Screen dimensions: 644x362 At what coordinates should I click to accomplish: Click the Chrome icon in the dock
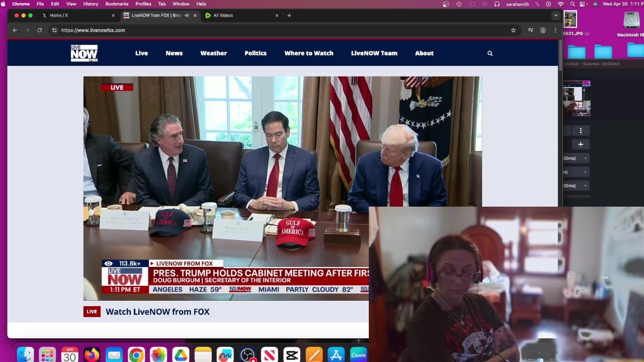tap(136, 355)
